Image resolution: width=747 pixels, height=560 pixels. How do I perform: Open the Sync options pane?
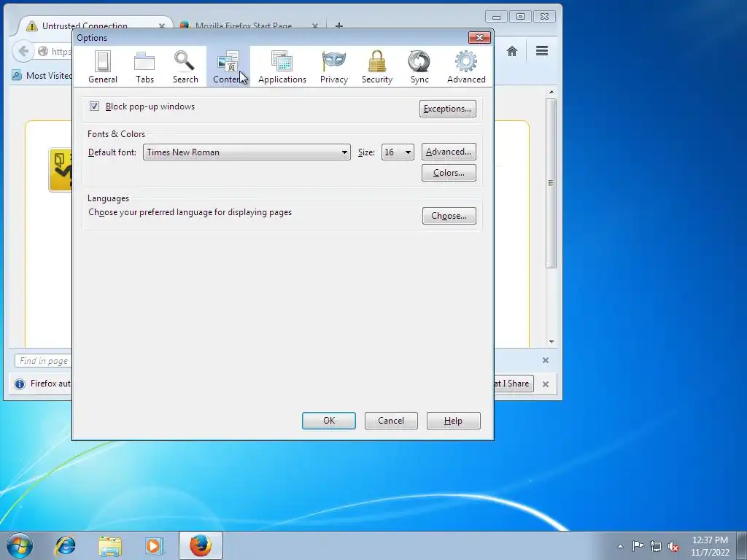coord(419,67)
